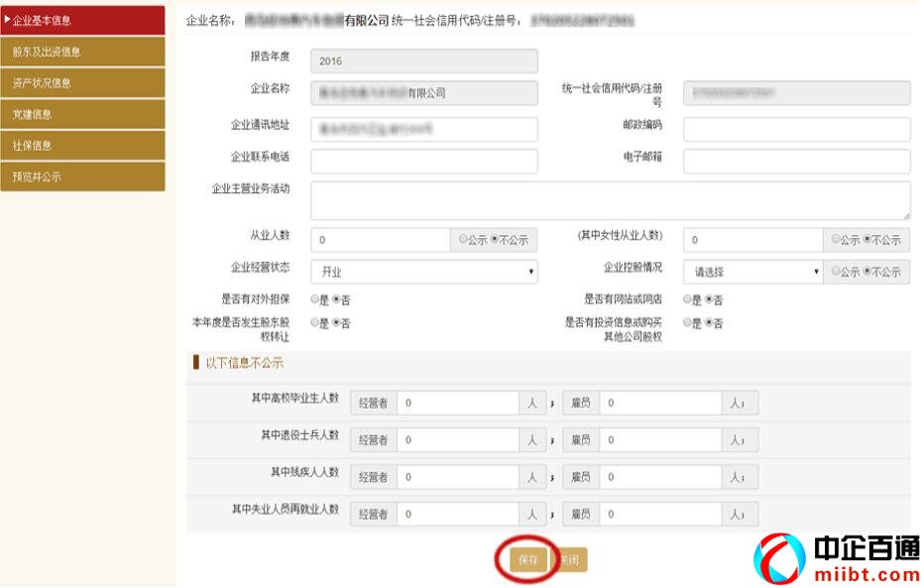Open the 企业经营状态 dropdown showing 开业
This screenshot has height=588, width=922.
(x=424, y=271)
